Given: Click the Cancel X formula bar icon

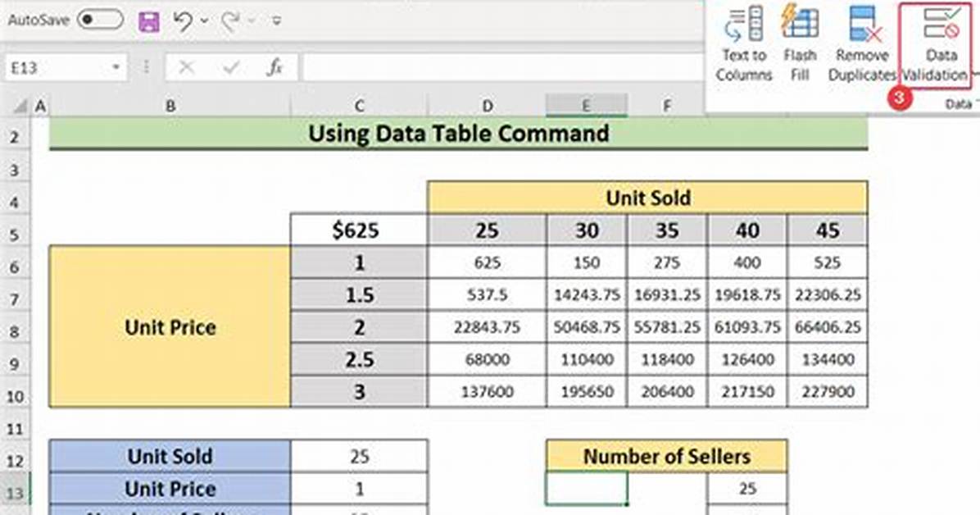Looking at the screenshot, I should pos(186,67).
